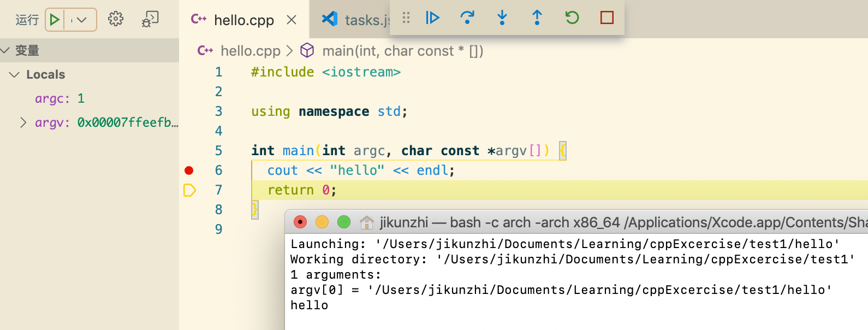Toggle the breakpoint on line 6
Screen dimensions: 868x330
189,170
